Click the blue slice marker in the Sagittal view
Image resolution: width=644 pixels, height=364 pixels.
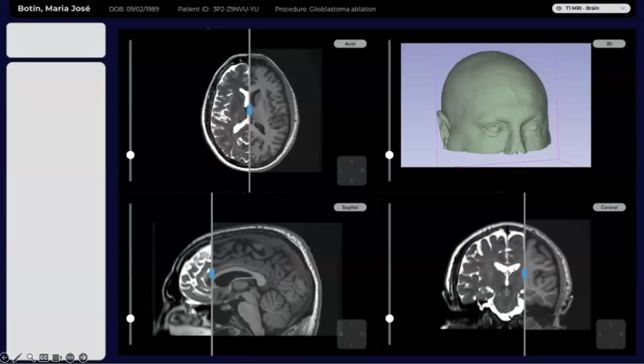tap(212, 273)
